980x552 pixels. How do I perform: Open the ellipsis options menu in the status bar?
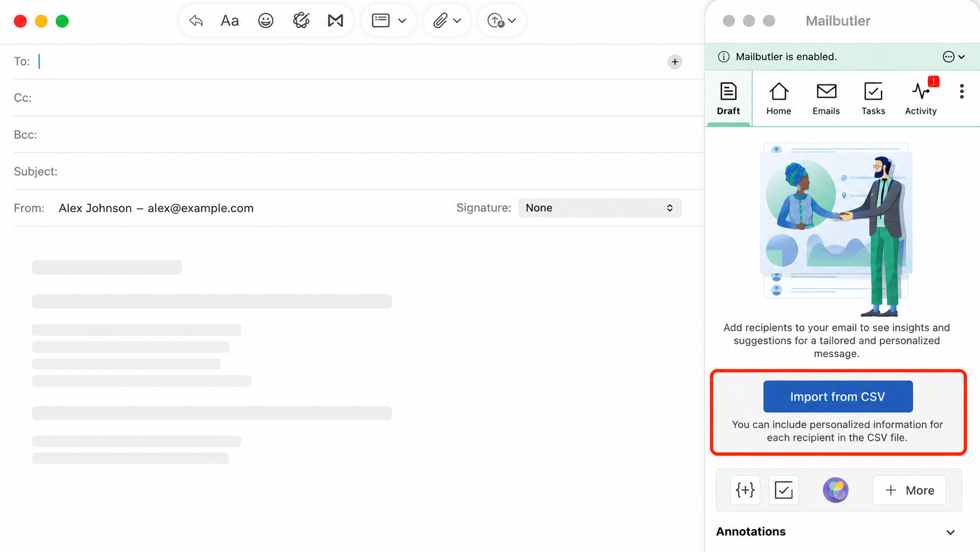[954, 57]
